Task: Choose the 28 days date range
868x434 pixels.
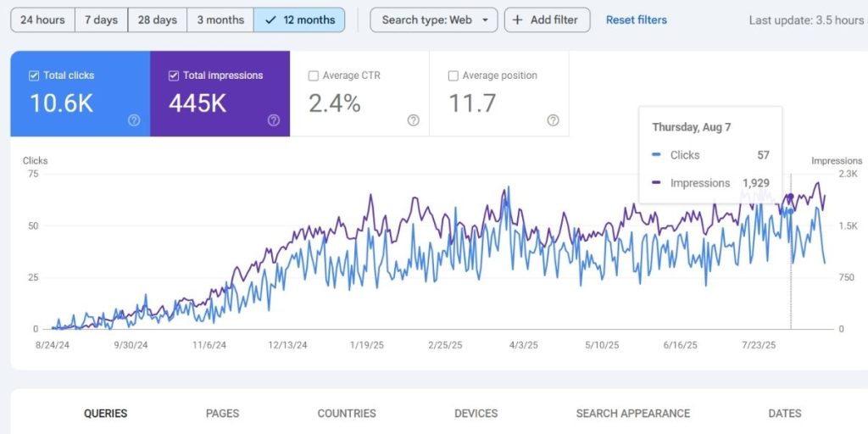Action: (x=158, y=19)
